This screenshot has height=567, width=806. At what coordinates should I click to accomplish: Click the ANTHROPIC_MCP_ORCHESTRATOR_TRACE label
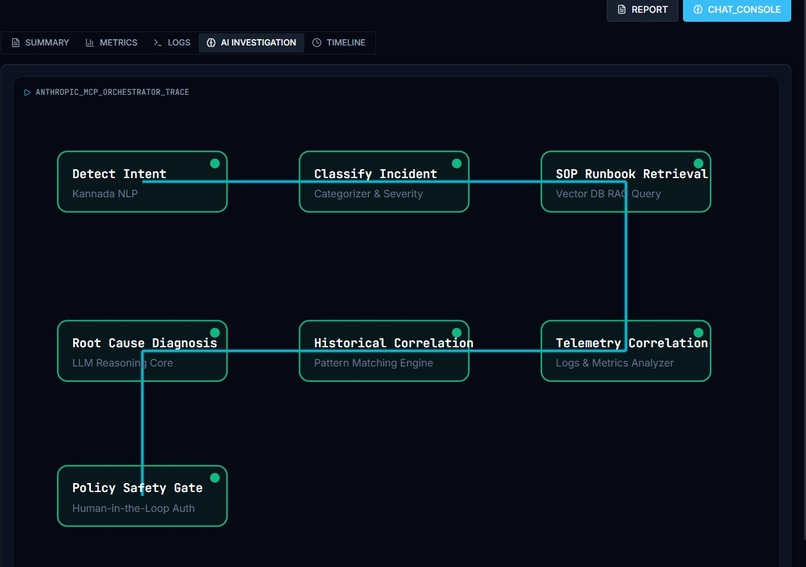tap(112, 93)
